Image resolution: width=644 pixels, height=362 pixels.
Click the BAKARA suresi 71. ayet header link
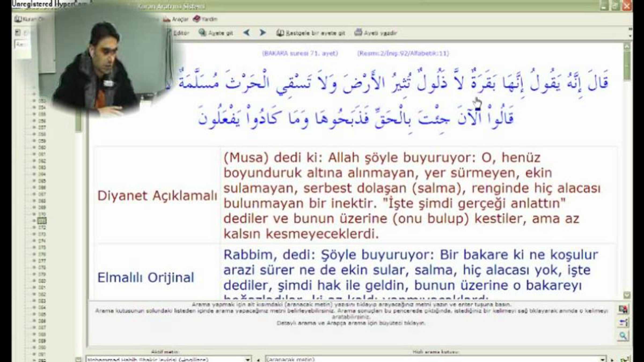point(300,53)
